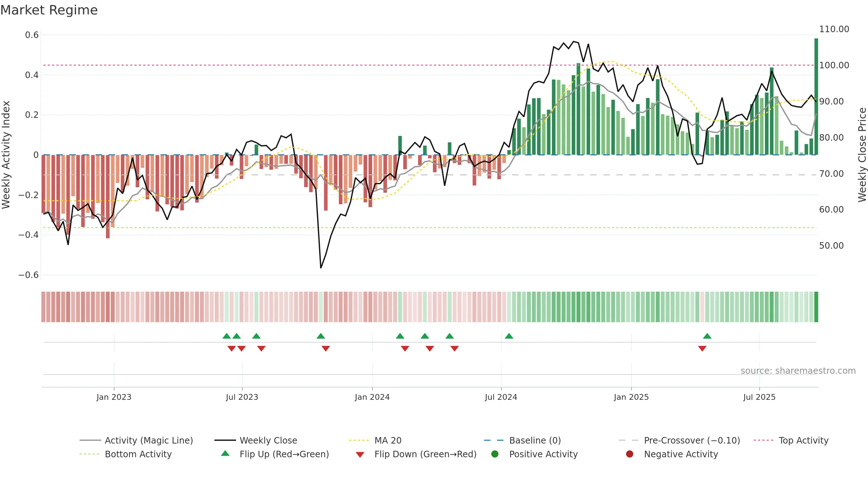Click the −0.2 activity index tick
Screen dimensions: 868x488
click(x=29, y=195)
